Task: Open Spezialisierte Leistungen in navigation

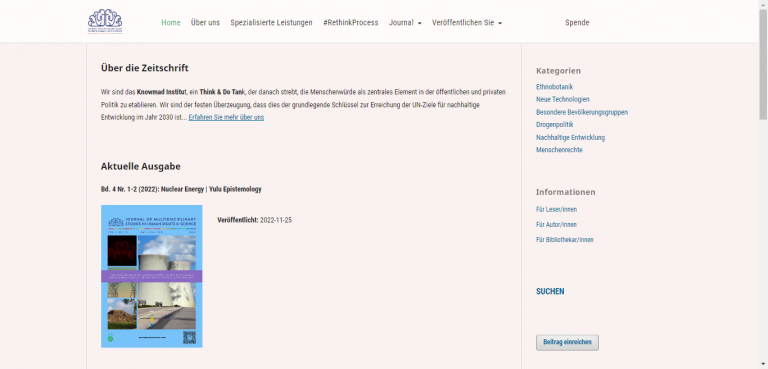Action: [271, 23]
